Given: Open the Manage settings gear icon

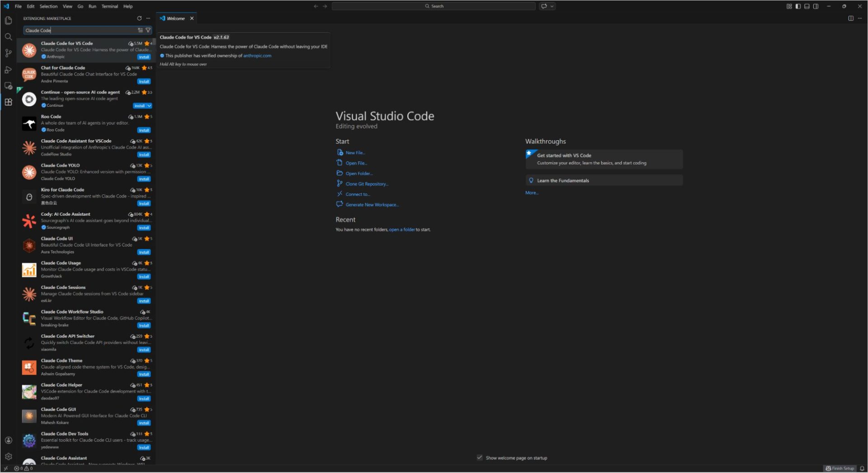Looking at the screenshot, I should 8,456.
